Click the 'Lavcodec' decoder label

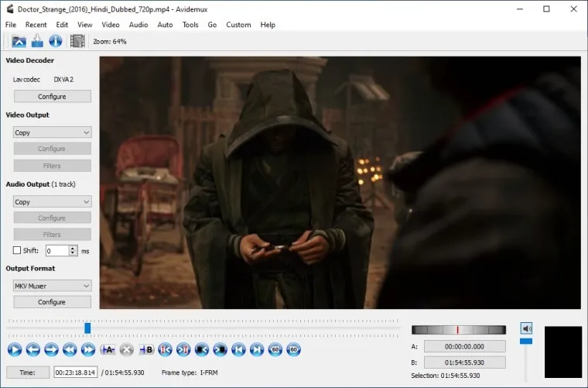tap(26, 80)
